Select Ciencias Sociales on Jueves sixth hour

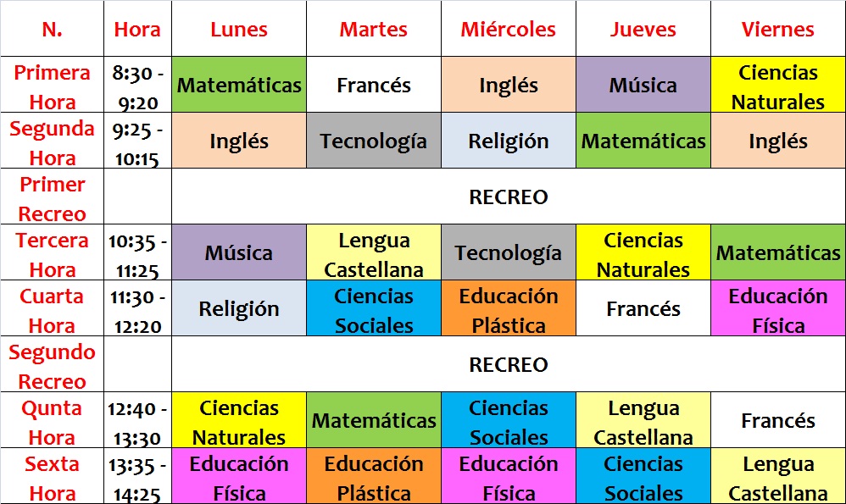click(x=643, y=477)
